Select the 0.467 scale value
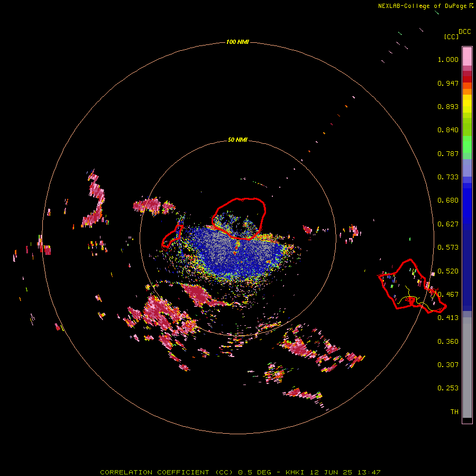This screenshot has width=476, height=476. point(448,295)
